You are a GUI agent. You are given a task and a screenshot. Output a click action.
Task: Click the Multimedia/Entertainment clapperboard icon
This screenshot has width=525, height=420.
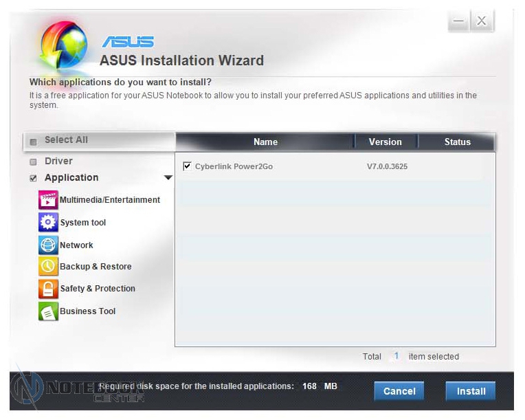coord(48,200)
